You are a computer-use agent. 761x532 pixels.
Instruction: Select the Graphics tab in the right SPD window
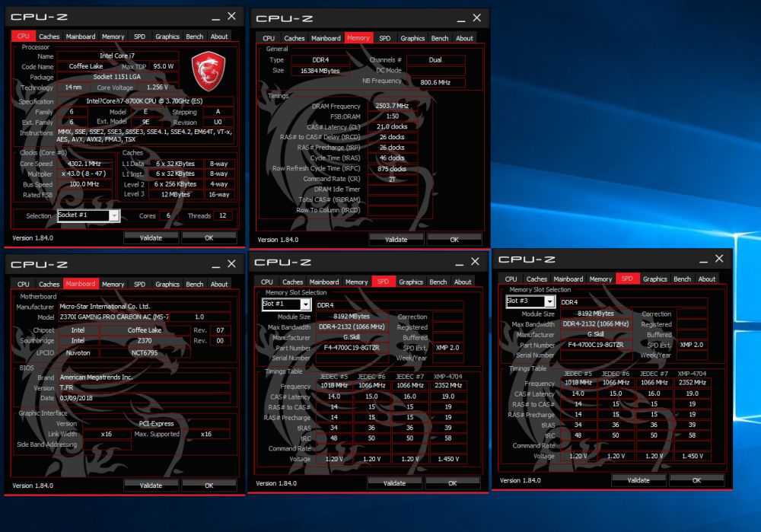(x=654, y=279)
